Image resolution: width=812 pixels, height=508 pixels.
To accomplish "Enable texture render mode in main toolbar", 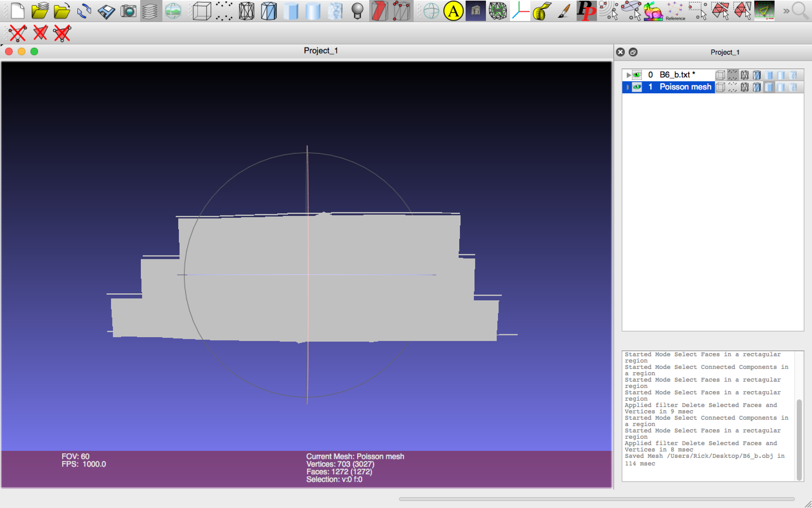I will tap(335, 11).
